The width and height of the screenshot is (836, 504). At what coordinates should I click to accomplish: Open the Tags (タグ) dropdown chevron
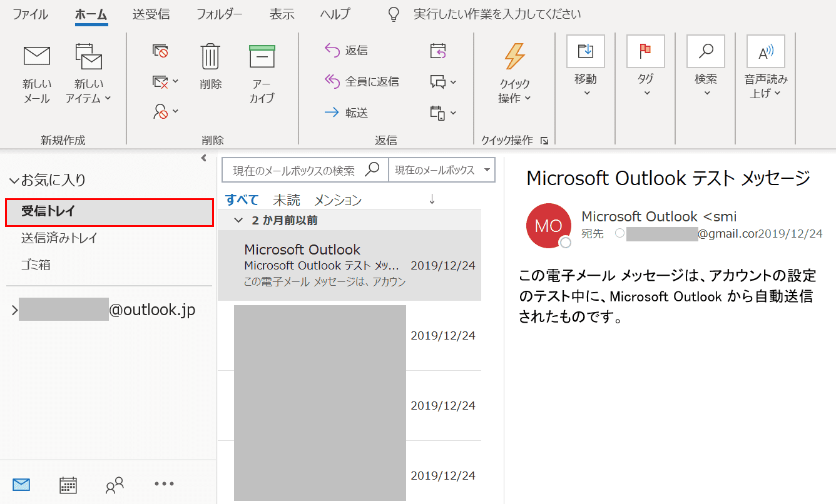647,93
